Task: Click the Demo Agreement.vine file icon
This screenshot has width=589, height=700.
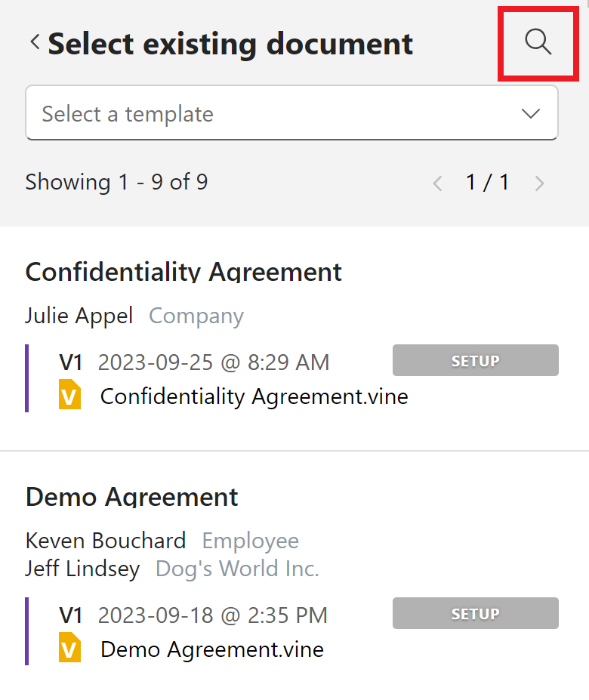Action: pos(69,649)
